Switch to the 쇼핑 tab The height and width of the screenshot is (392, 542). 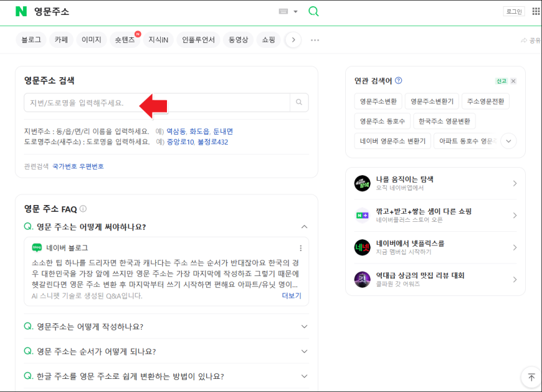(269, 40)
